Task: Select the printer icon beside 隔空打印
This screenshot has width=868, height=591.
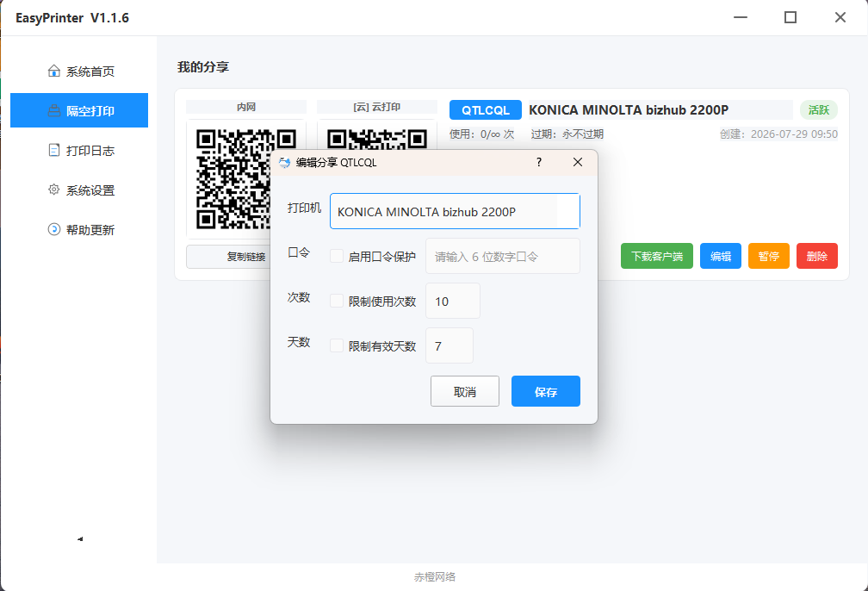Action: coord(53,111)
